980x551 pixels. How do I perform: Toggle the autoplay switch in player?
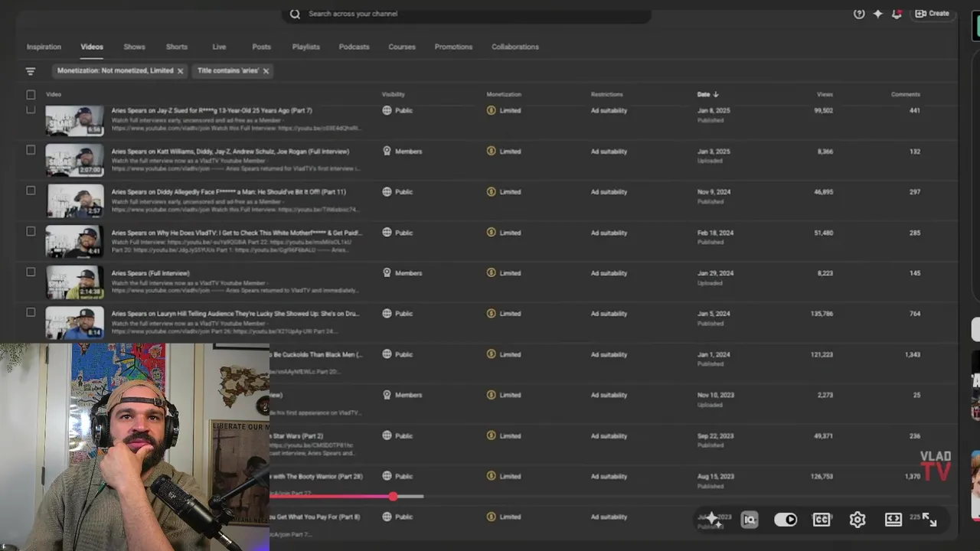point(786,520)
